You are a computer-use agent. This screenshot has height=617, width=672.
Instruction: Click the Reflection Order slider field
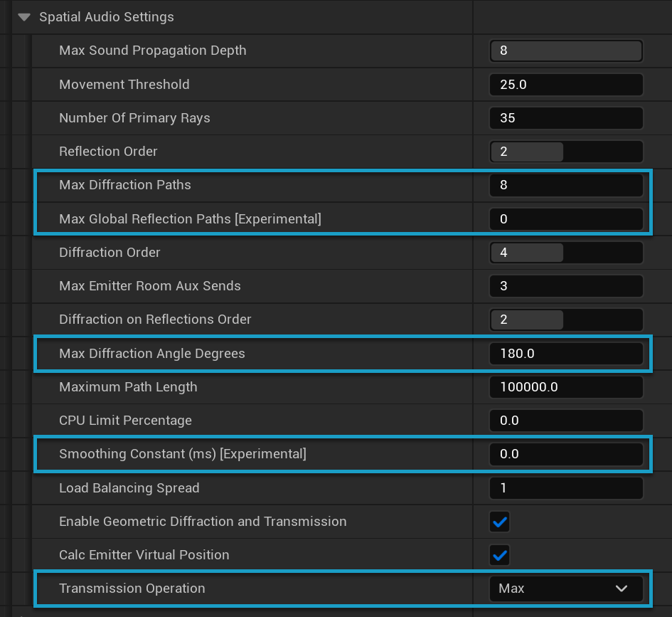[x=565, y=152]
